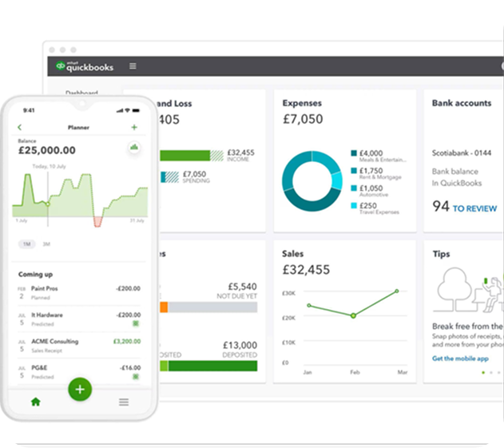Click the Expenses £7,050 total
This screenshot has width=504, height=448.
(303, 119)
